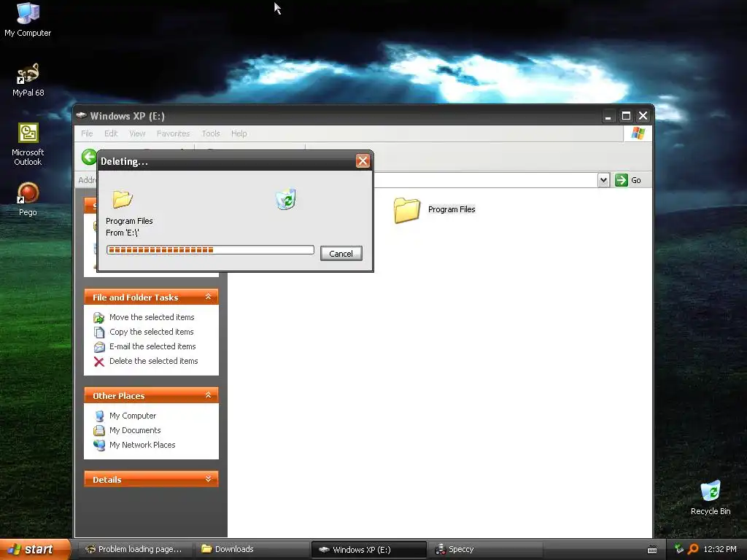Screen dimensions: 747x560
Task: Select the Program Files folder name label
Action: tap(451, 209)
